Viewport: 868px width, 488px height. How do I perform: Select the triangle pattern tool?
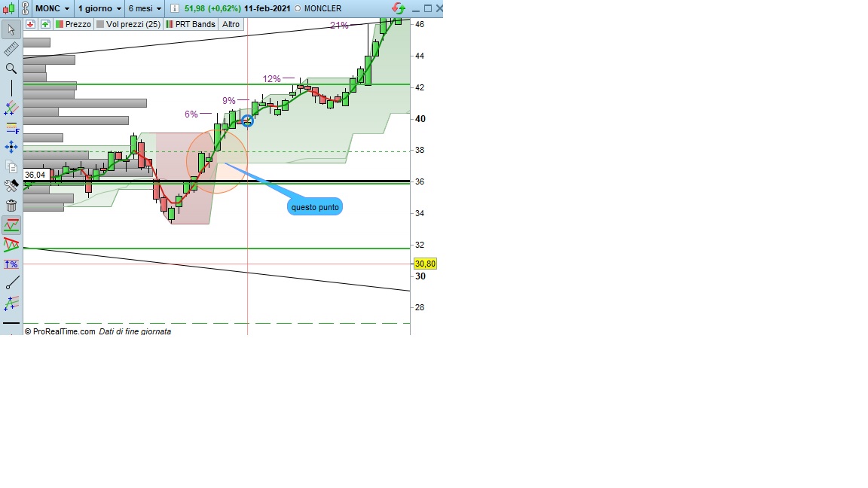[x=11, y=245]
